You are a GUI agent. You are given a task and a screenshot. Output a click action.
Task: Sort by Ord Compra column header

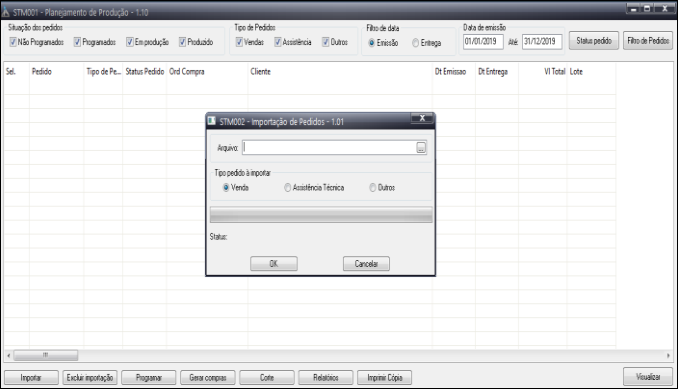207,72
